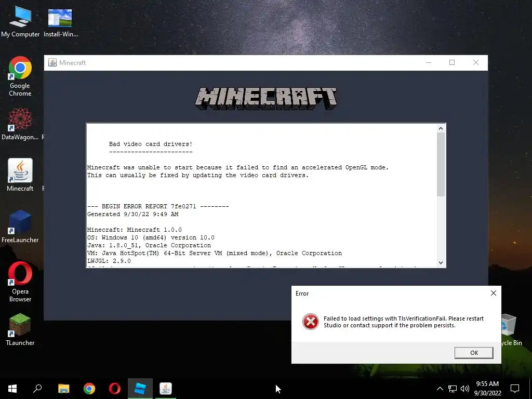Click the "Minecraft: Minecraft 1.0.0" line
Screen dimensions: 532x399
pyautogui.click(x=135, y=230)
